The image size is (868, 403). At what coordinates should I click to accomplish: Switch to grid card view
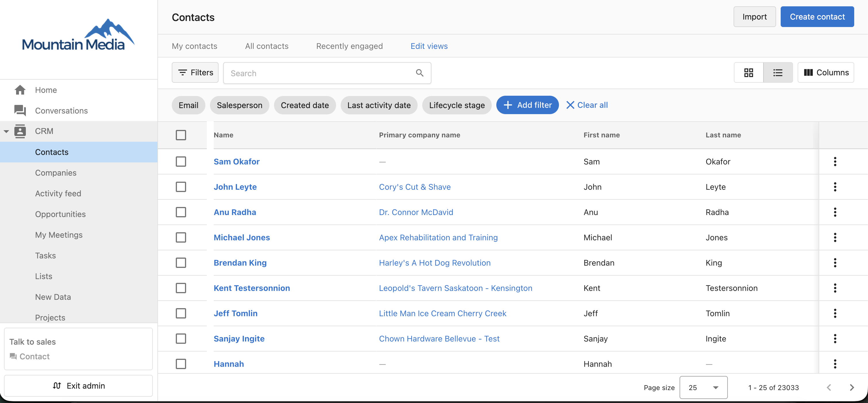point(749,72)
